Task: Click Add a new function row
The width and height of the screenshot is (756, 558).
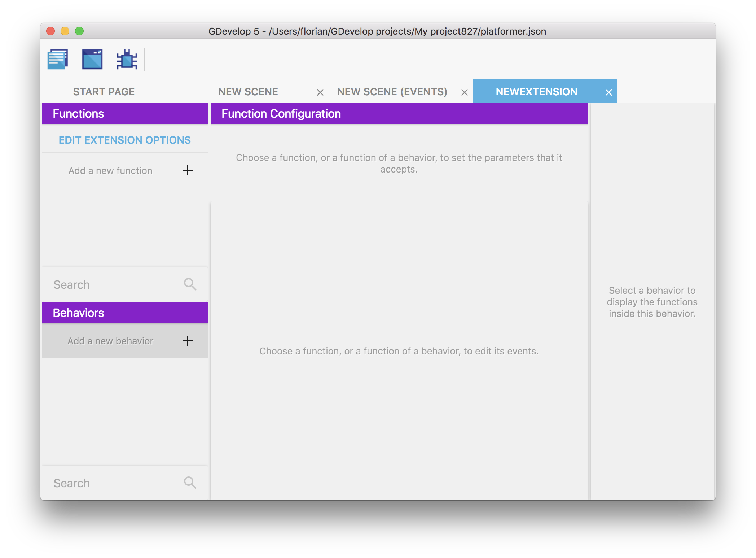Action: tap(110, 170)
